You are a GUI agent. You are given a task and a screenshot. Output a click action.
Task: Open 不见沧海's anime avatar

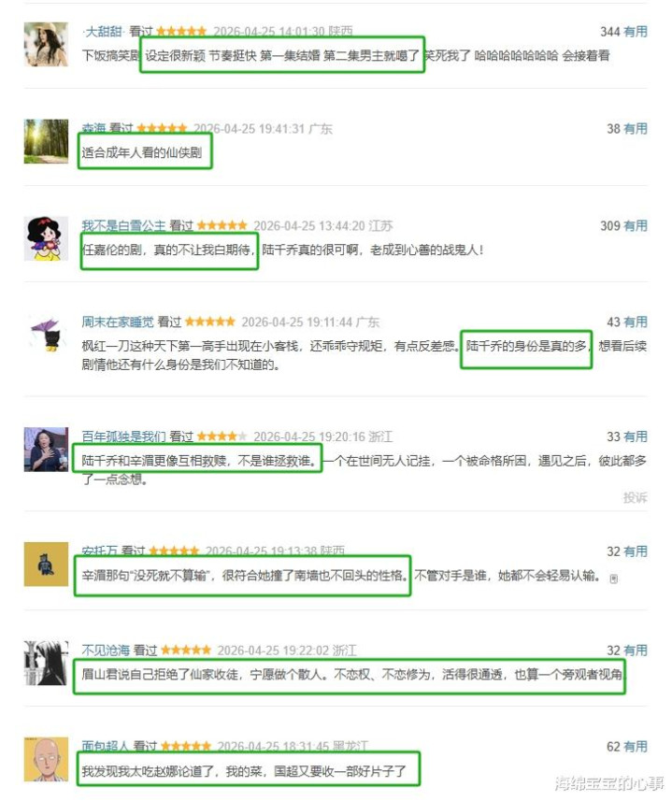(46, 663)
